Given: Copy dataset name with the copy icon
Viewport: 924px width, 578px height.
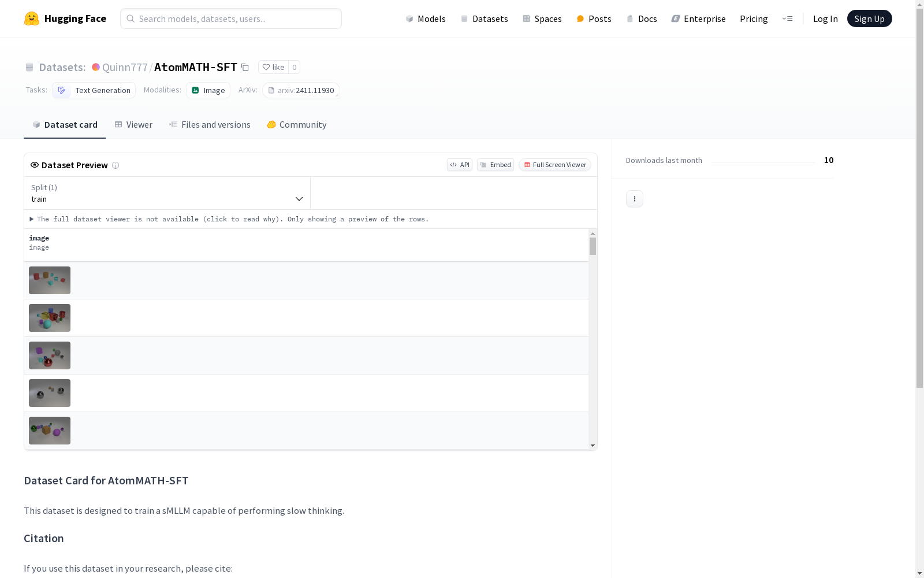Looking at the screenshot, I should point(245,67).
